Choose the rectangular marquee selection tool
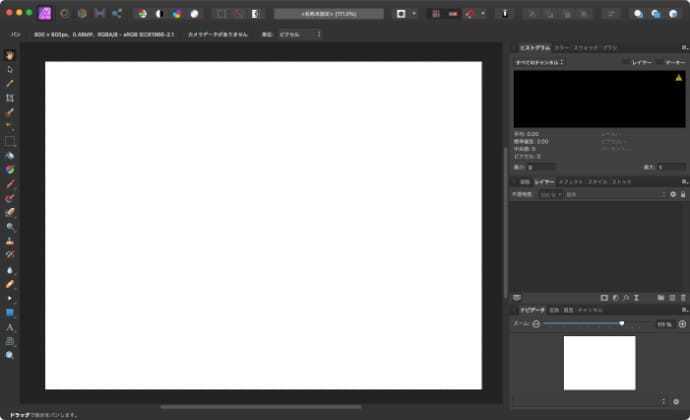 [x=10, y=141]
